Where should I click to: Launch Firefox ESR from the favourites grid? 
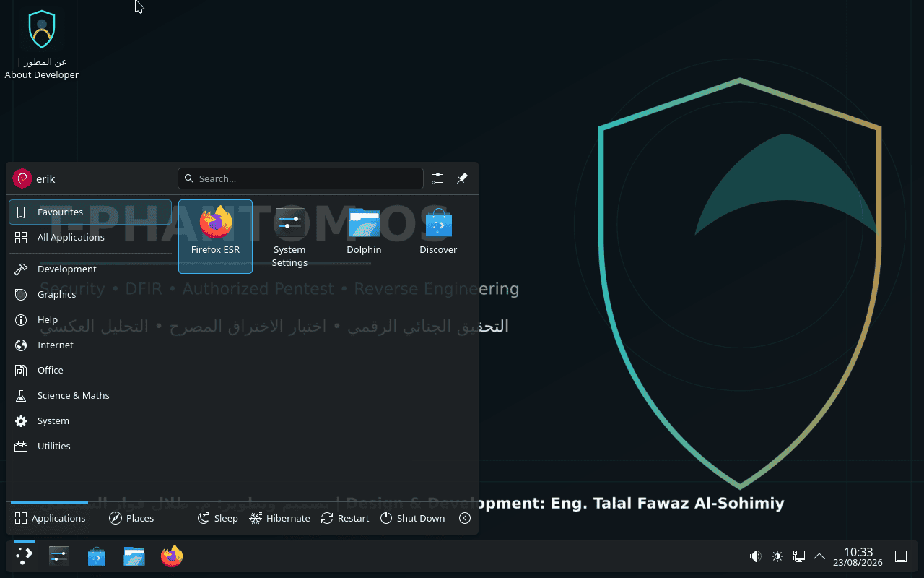coord(215,236)
